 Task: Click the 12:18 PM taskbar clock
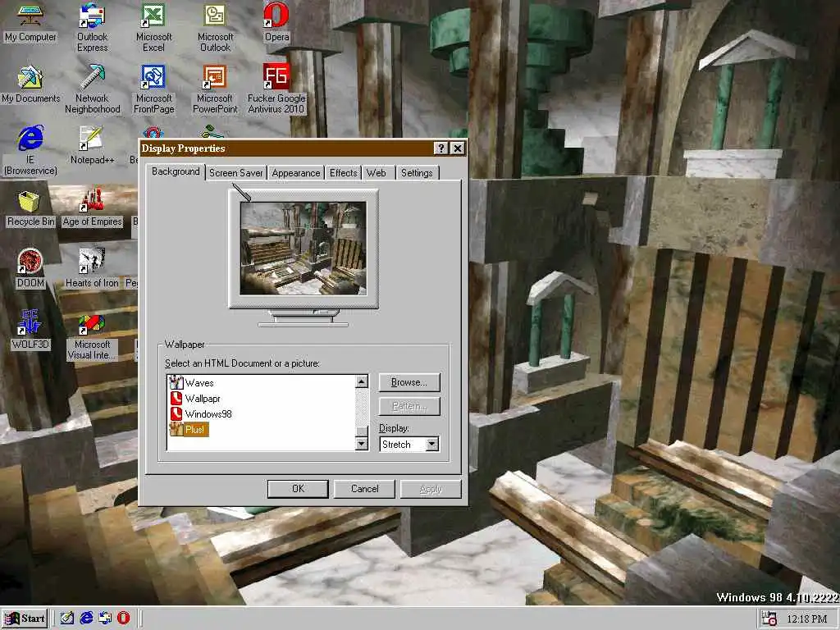807,619
